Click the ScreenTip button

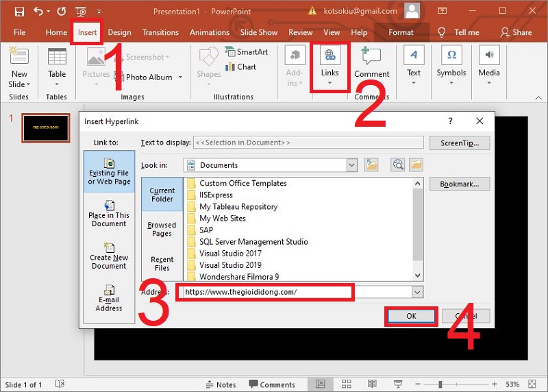[460, 143]
